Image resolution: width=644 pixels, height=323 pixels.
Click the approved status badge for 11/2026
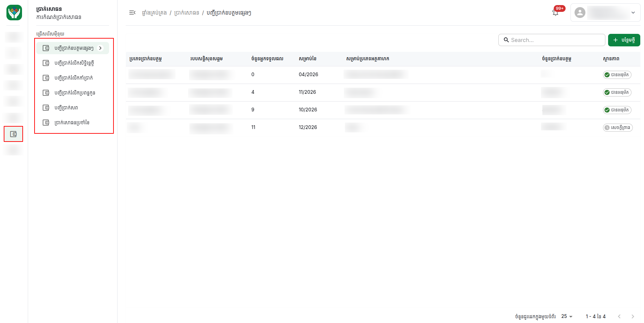point(617,92)
